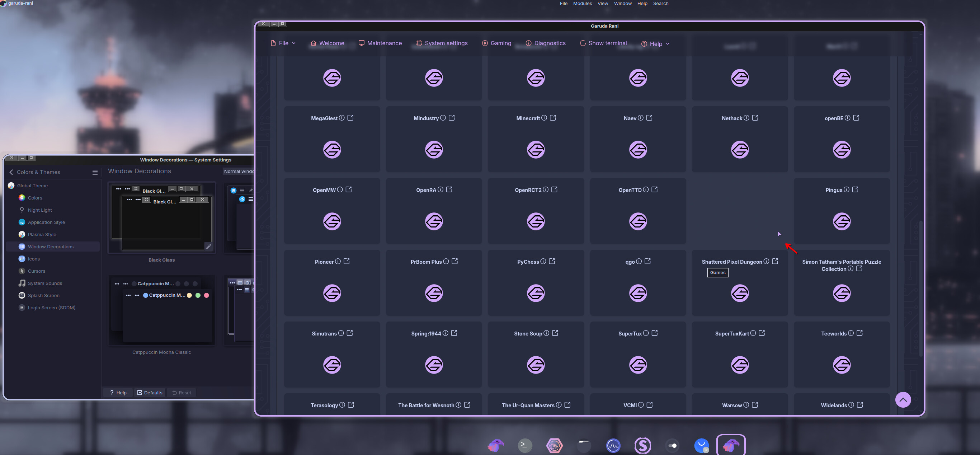Select Splash Screen in the settings sidebar

(x=52, y=295)
